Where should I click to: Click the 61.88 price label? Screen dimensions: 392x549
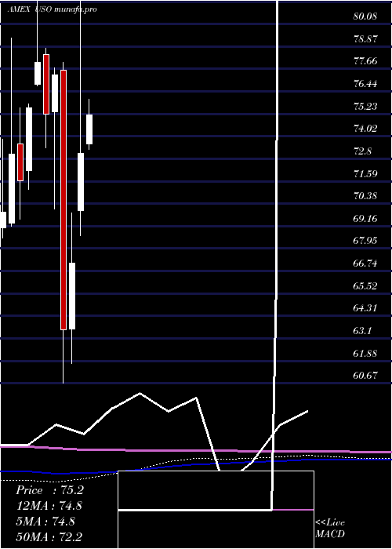pos(365,354)
